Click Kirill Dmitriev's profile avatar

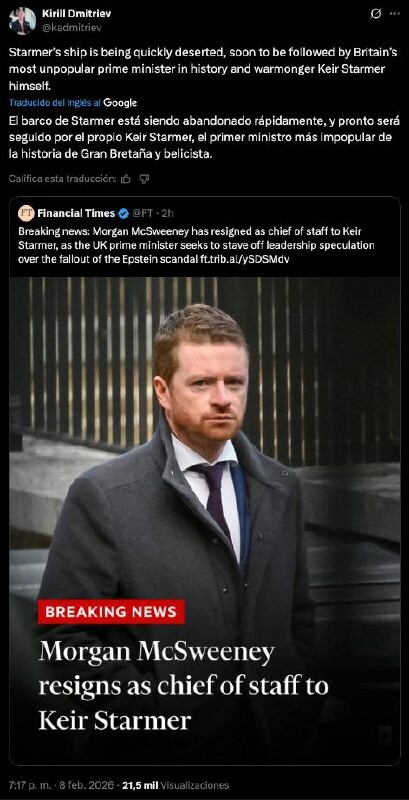pyautogui.click(x=22, y=21)
